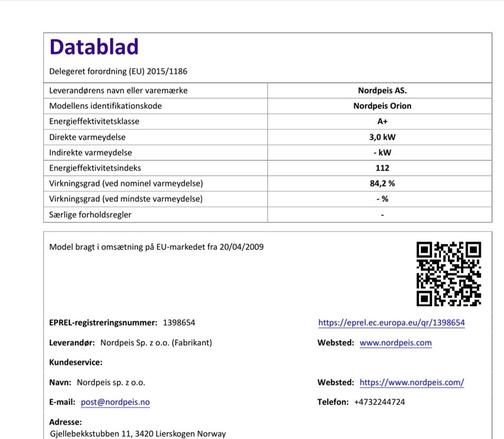Click the 'Energieffektivitetsindeks' label

click(x=95, y=168)
